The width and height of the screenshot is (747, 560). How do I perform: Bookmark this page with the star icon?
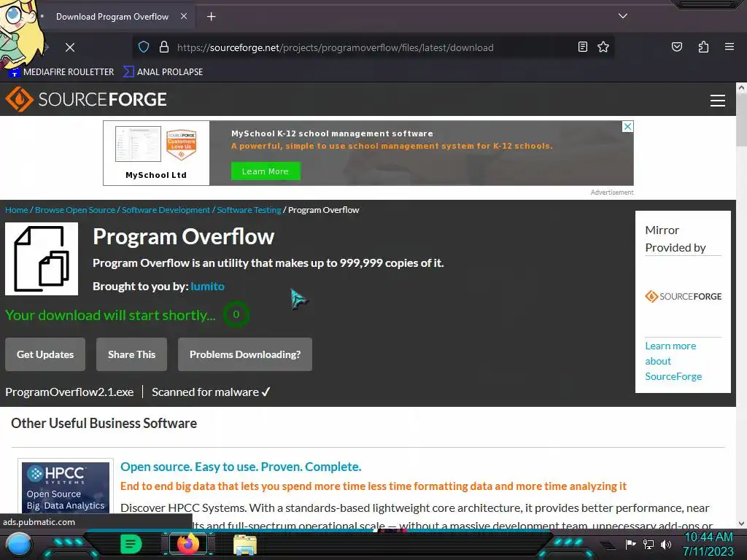pyautogui.click(x=603, y=47)
